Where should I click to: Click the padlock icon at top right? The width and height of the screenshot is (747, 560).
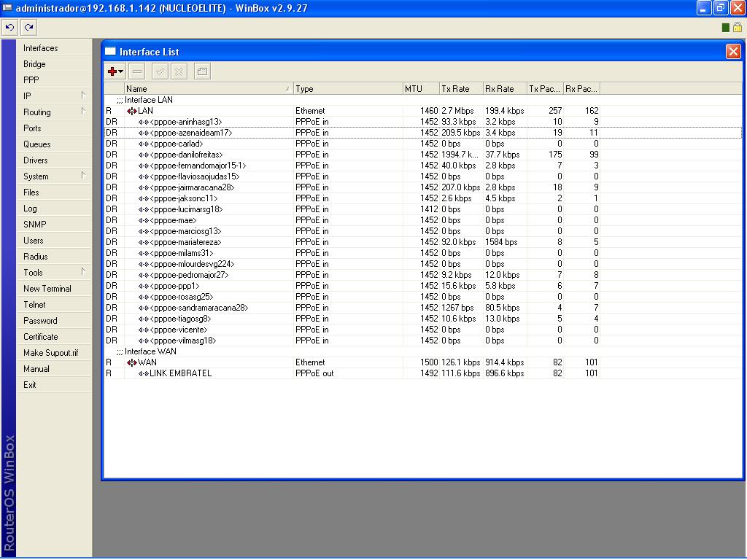tap(738, 27)
